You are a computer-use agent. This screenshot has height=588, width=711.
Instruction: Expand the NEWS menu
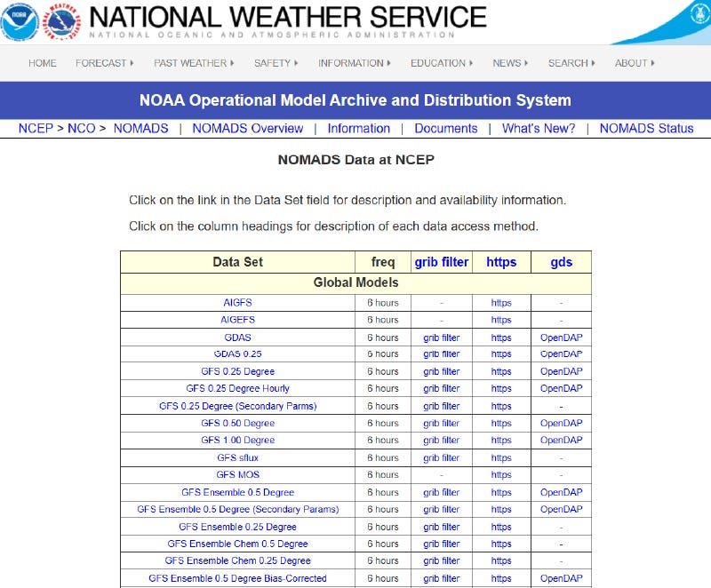(510, 63)
